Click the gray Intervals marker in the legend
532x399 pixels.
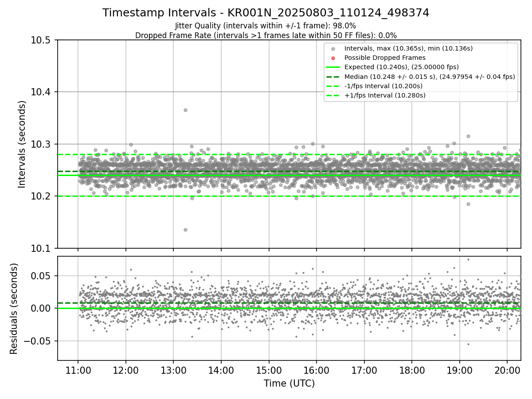point(333,48)
